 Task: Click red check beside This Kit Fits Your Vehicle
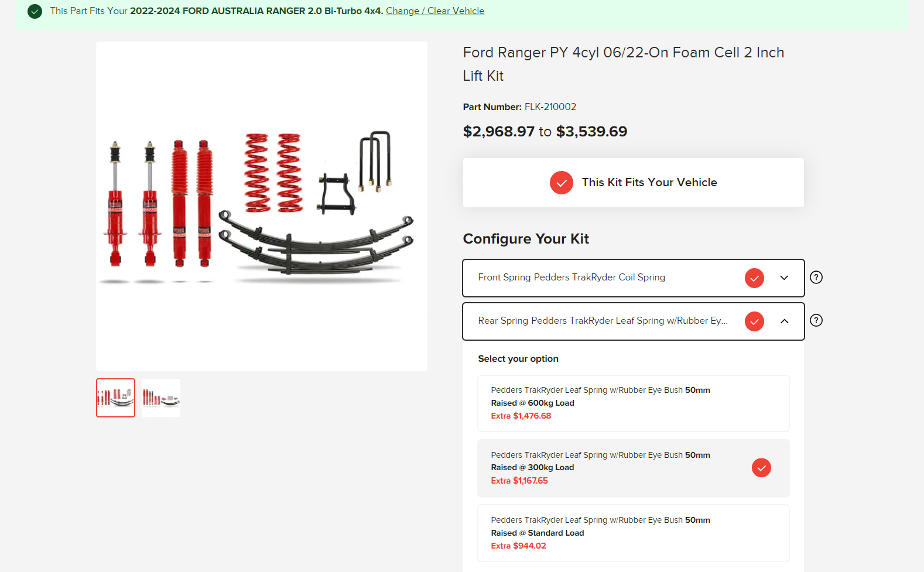coord(561,183)
